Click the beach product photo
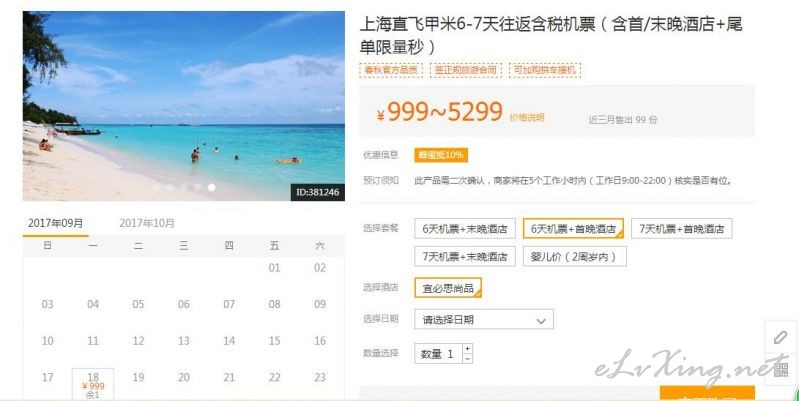Viewport: 799px width, 401px height. [183, 106]
